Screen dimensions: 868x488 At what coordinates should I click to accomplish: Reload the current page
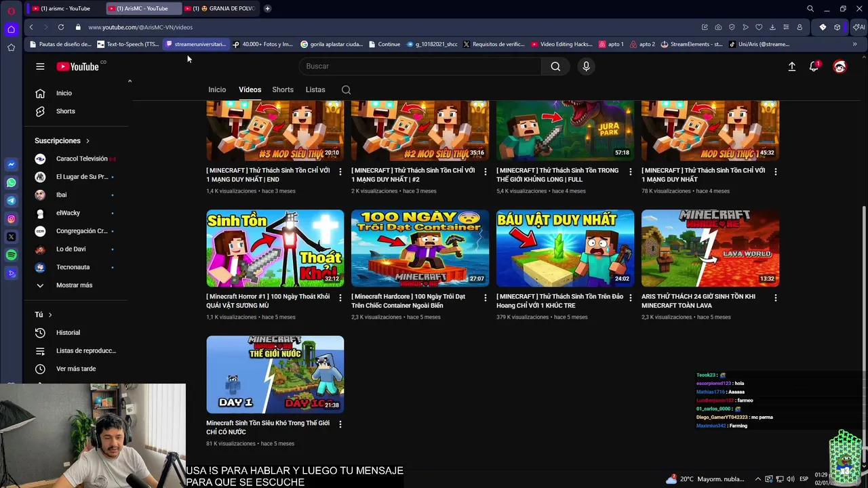click(61, 27)
